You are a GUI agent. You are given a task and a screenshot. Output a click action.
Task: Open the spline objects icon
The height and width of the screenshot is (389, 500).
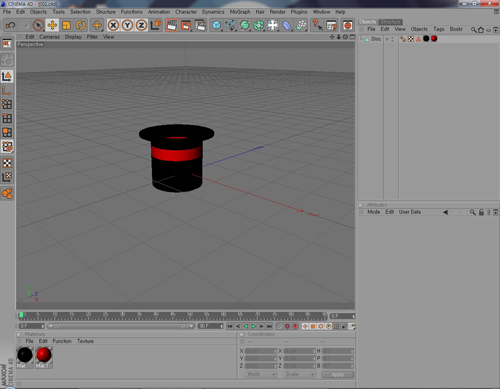coord(231,25)
